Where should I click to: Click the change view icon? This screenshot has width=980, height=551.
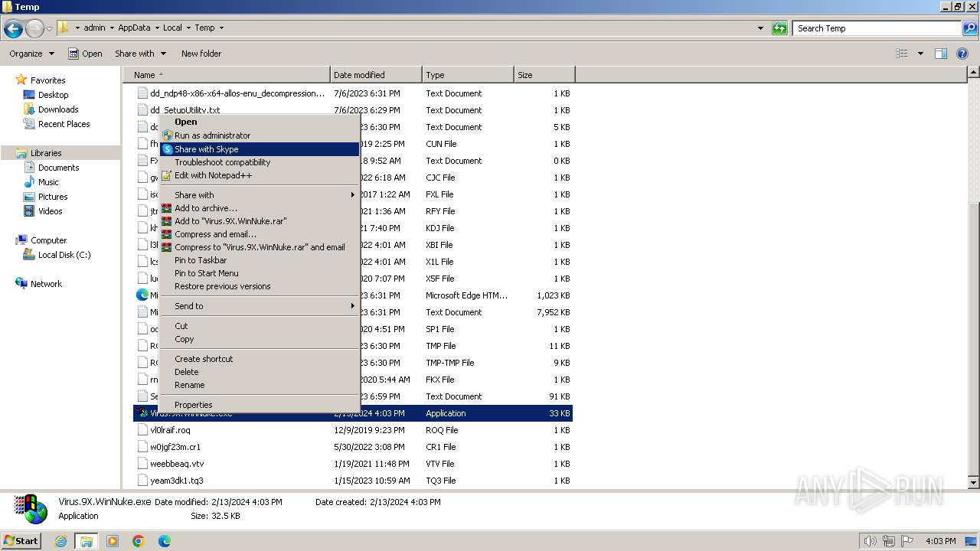pos(902,54)
